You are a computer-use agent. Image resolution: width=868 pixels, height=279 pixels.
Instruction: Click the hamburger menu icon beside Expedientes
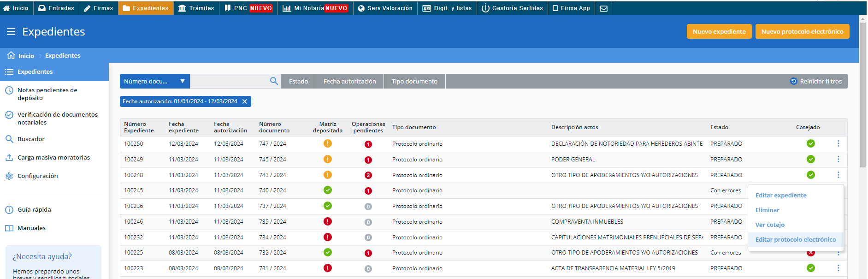pyautogui.click(x=11, y=31)
